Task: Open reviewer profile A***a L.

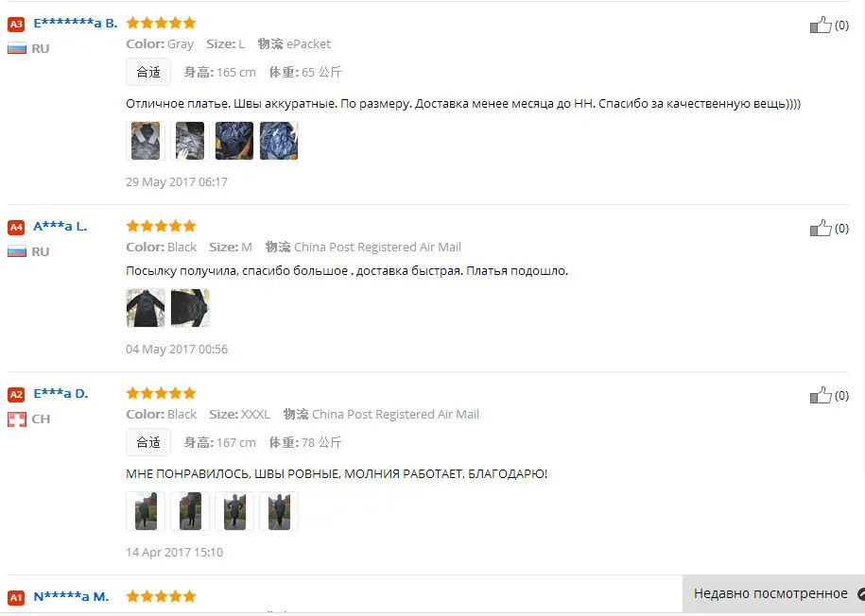Action: pos(61,226)
